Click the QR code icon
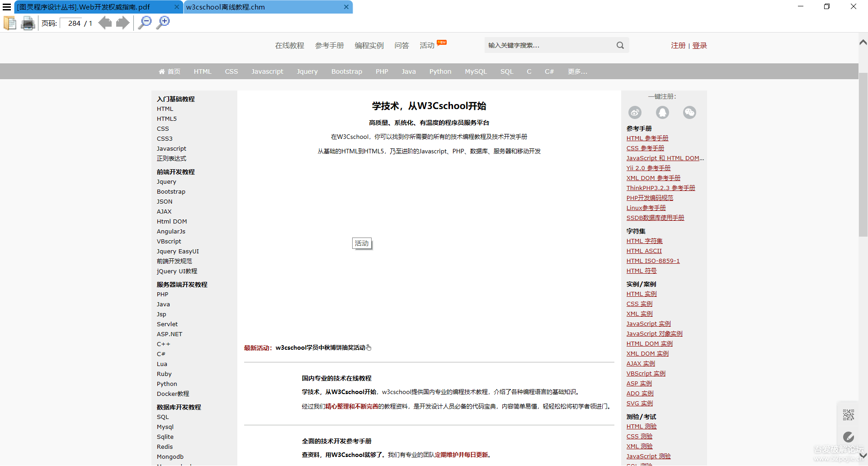Image resolution: width=868 pixels, height=466 pixels. tap(849, 415)
